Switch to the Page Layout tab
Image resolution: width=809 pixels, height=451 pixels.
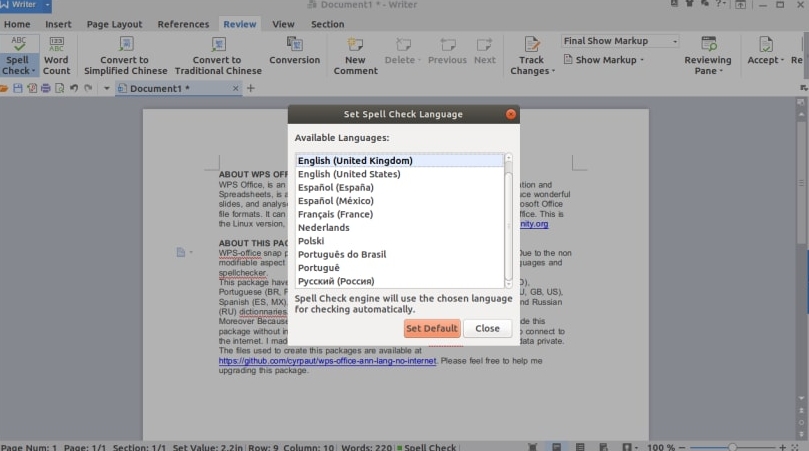click(114, 24)
